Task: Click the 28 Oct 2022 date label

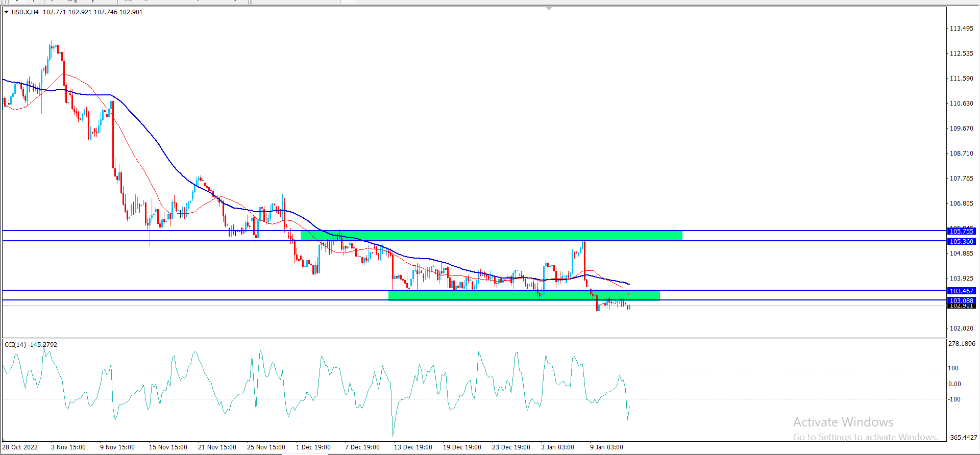Action: pos(20,447)
